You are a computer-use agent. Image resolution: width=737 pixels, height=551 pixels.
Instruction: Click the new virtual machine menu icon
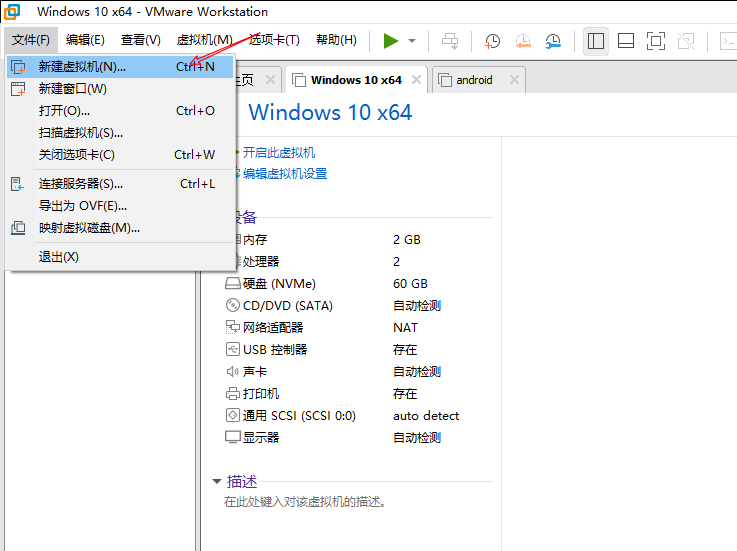[x=18, y=67]
